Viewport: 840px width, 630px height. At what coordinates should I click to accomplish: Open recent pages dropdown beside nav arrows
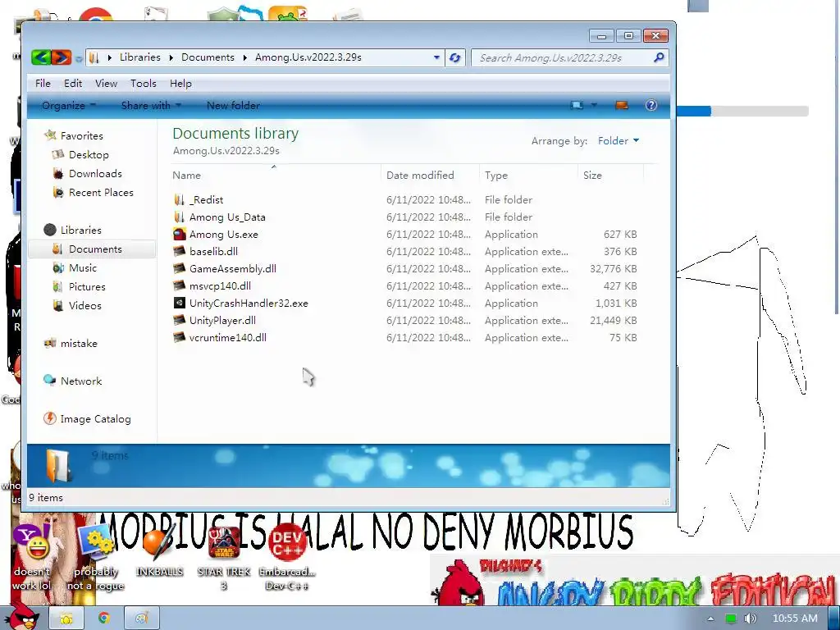[79, 58]
